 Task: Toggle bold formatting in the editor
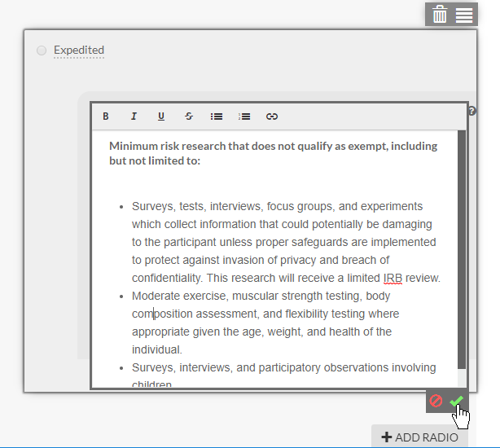point(106,116)
